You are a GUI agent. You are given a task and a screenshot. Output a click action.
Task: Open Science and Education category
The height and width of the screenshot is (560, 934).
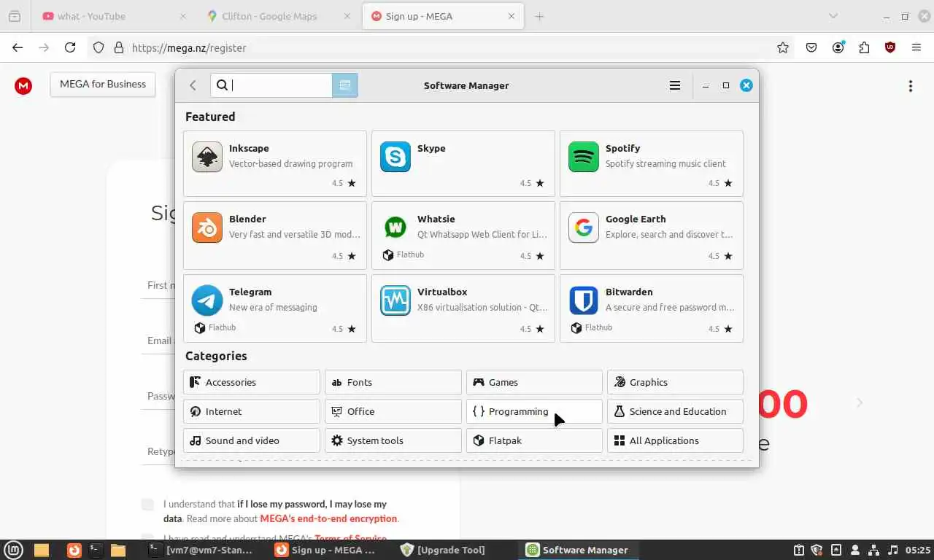pyautogui.click(x=675, y=411)
